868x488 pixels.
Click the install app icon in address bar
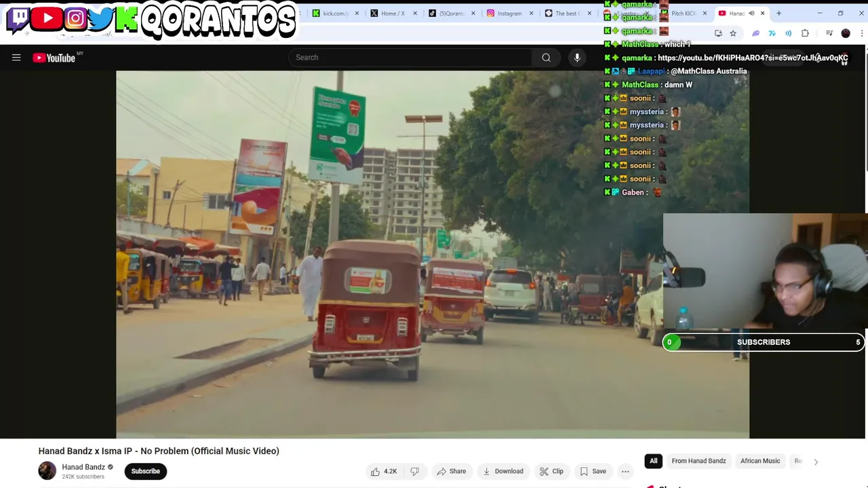718,33
